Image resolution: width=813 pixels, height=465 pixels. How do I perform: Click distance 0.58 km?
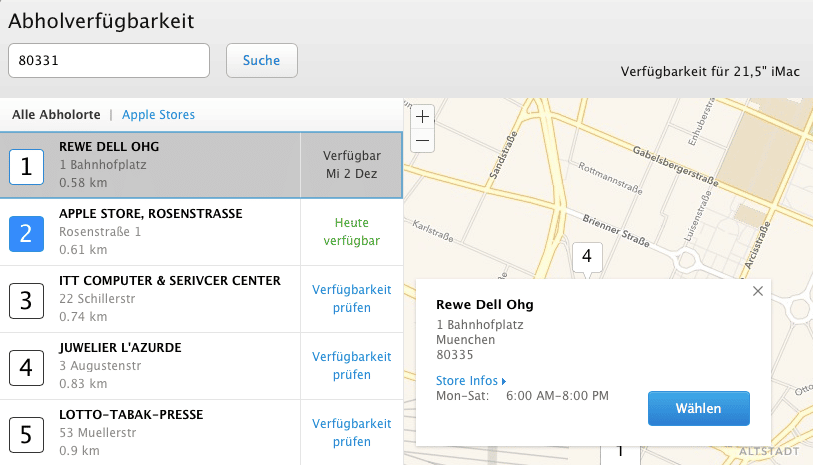click(x=83, y=182)
